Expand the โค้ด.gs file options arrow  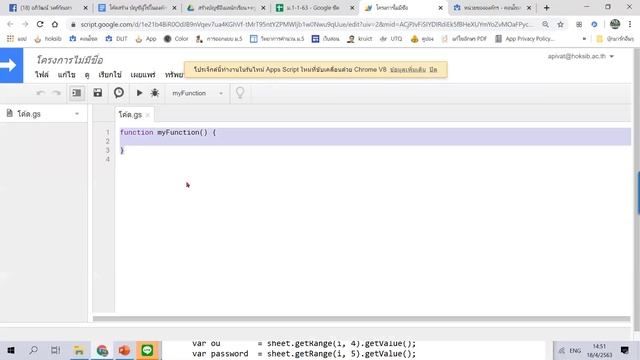click(77, 114)
